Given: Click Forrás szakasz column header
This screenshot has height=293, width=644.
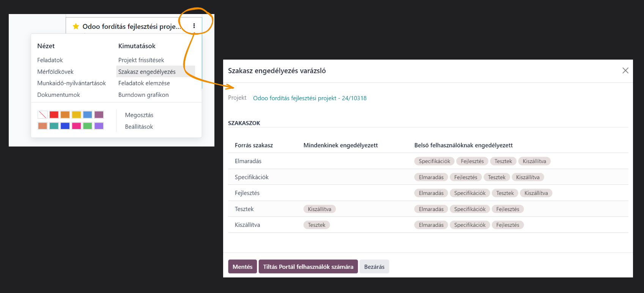Looking at the screenshot, I should 254,145.
